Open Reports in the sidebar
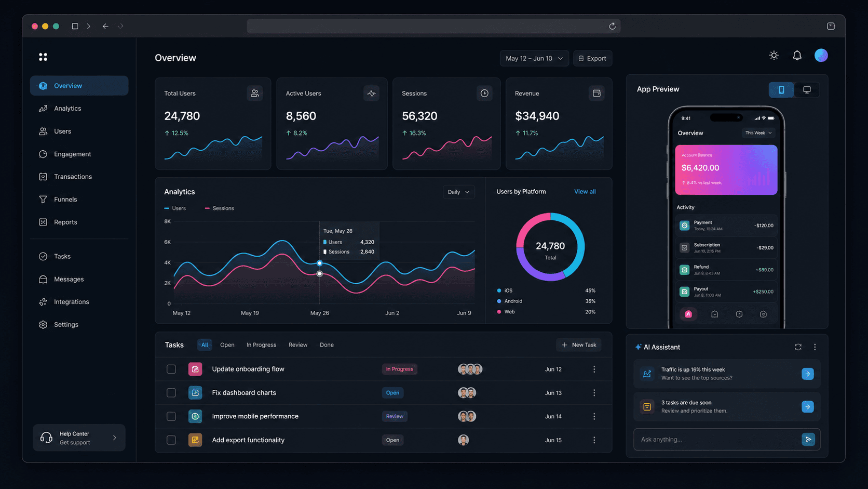868x489 pixels. pos(79,222)
